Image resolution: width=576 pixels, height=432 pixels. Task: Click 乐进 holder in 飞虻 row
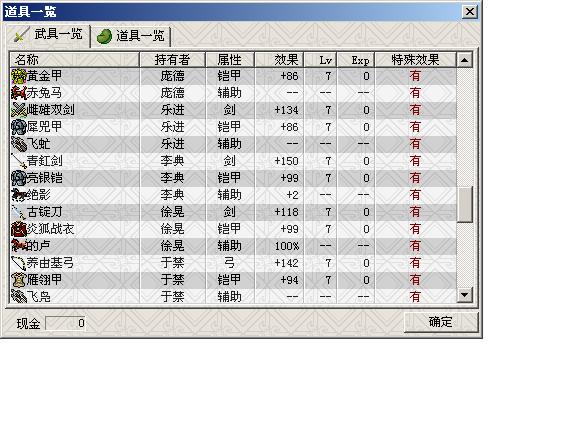(172, 144)
